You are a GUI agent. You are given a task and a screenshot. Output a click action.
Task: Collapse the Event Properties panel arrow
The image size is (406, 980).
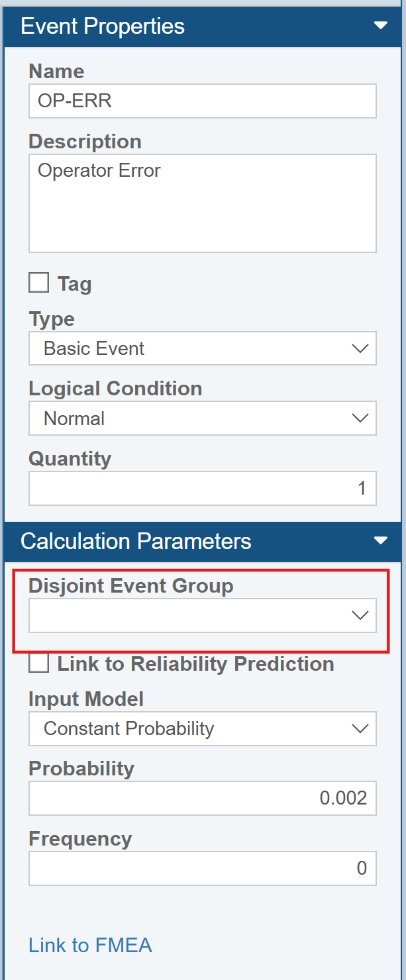[x=380, y=26]
